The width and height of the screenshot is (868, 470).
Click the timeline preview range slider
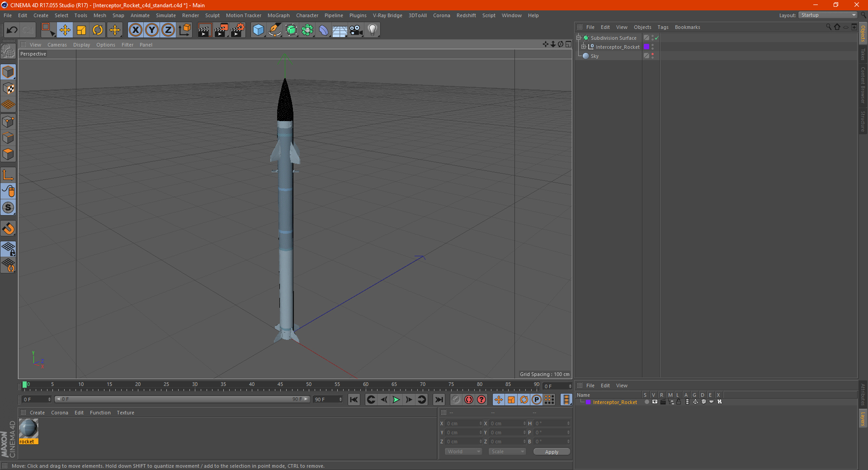[182, 399]
